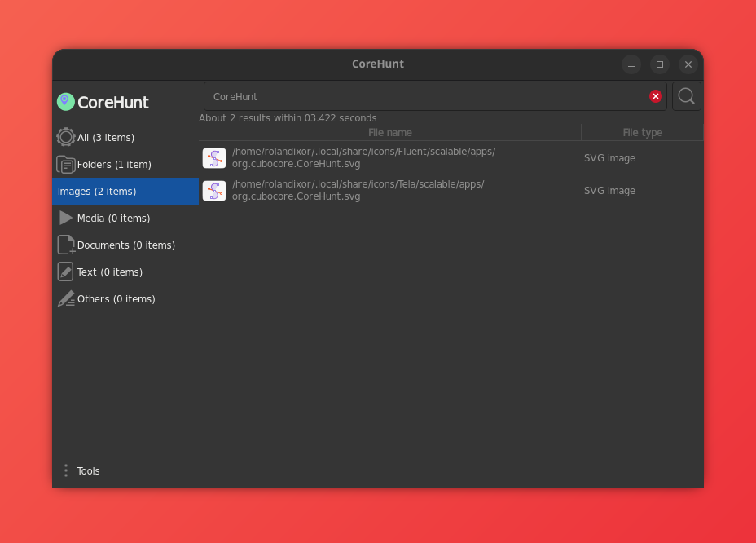Start a search with the magnifier icon
The width and height of the screenshot is (756, 543).
[686, 96]
